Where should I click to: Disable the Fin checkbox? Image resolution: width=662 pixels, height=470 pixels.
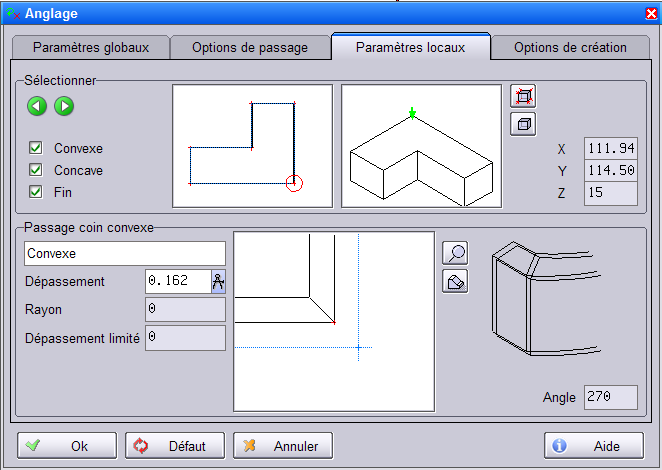36,192
